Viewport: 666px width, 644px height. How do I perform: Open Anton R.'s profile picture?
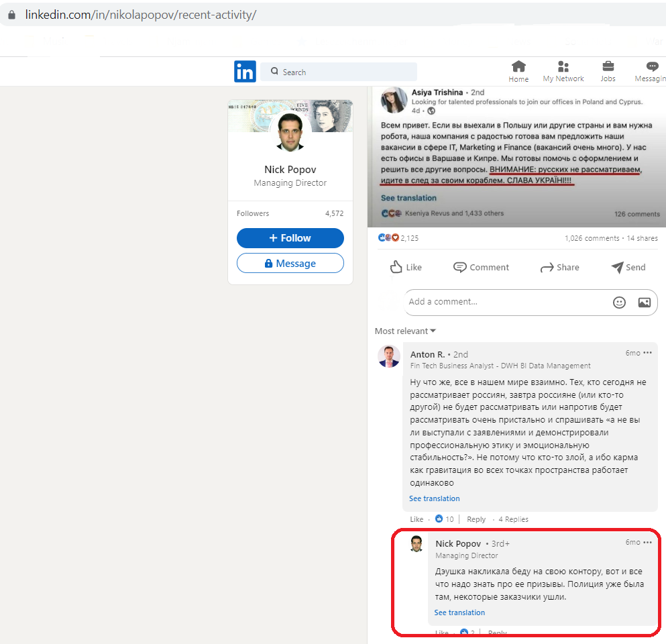[x=389, y=356]
